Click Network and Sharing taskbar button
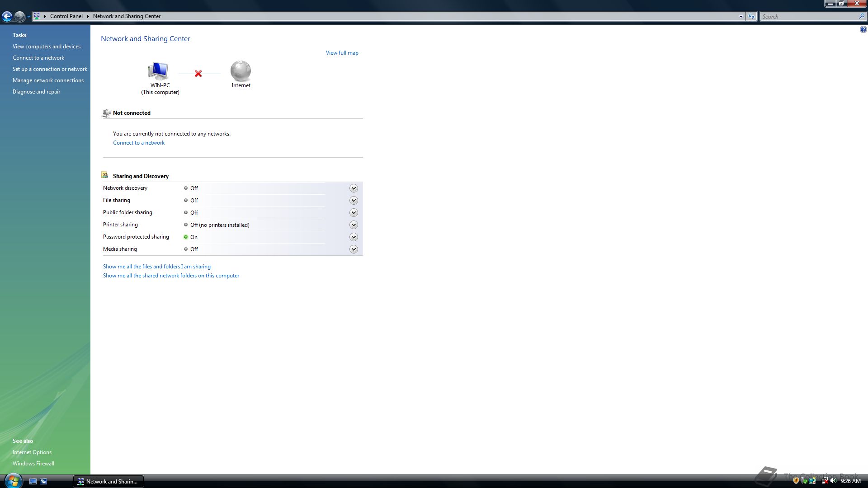 tap(108, 482)
